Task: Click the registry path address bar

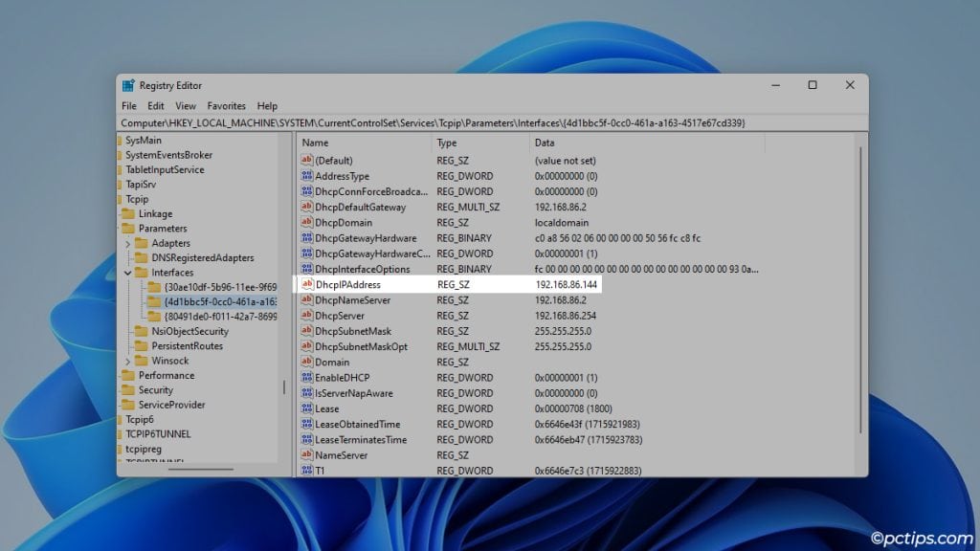Action: (479, 122)
